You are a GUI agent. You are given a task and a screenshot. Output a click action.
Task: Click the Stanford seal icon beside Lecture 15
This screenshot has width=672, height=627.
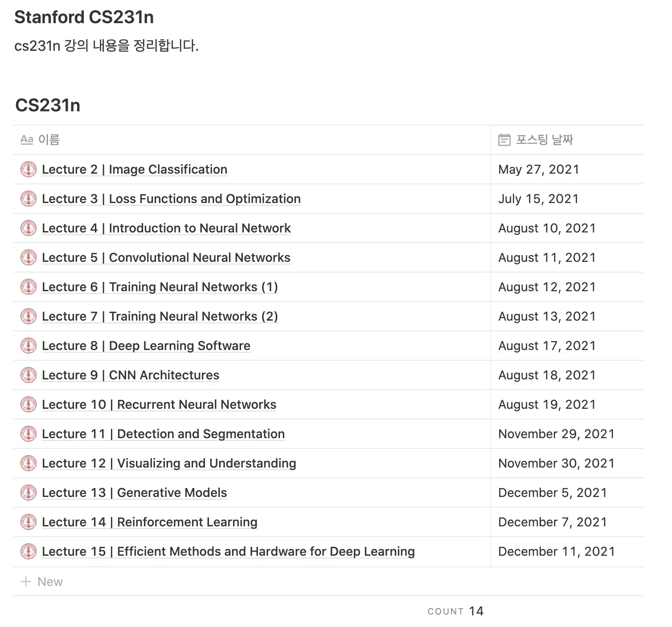29,551
